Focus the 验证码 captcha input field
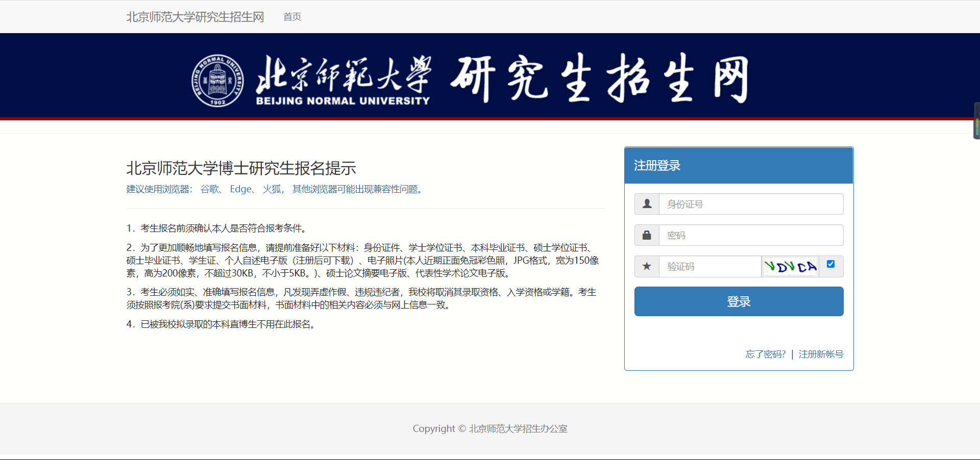The height and width of the screenshot is (460, 980). point(710,266)
